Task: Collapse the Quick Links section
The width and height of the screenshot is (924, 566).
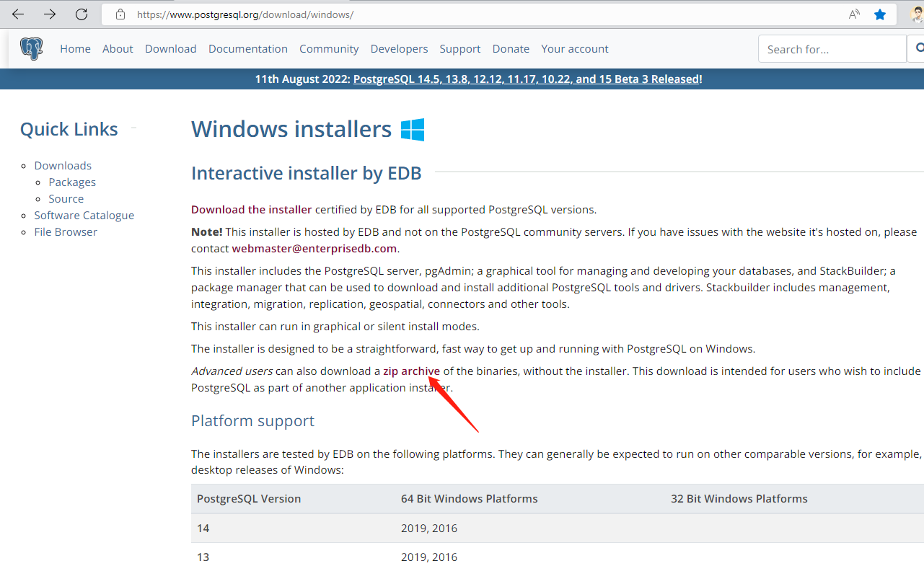Action: pos(133,128)
